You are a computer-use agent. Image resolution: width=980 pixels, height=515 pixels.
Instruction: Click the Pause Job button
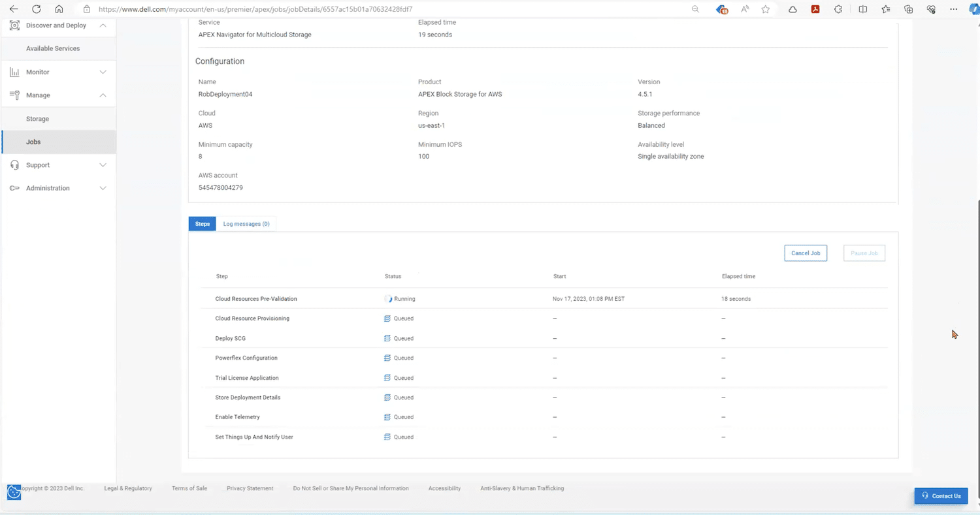[864, 253]
